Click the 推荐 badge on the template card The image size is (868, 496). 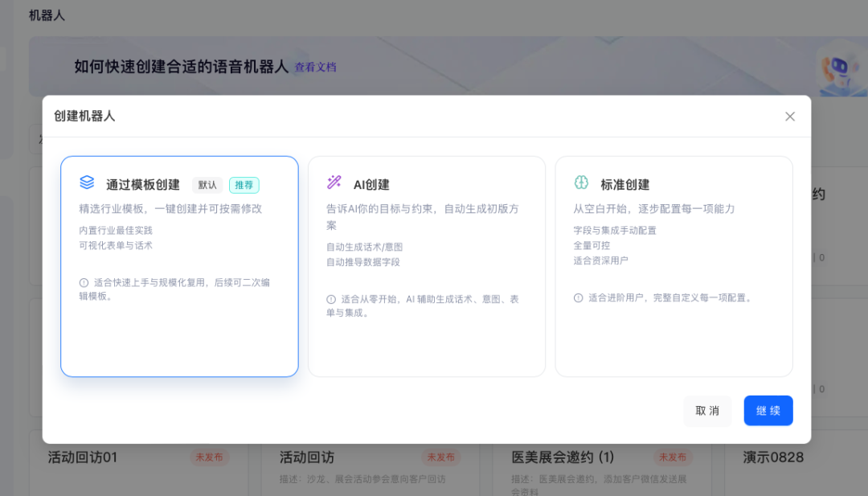click(x=244, y=185)
